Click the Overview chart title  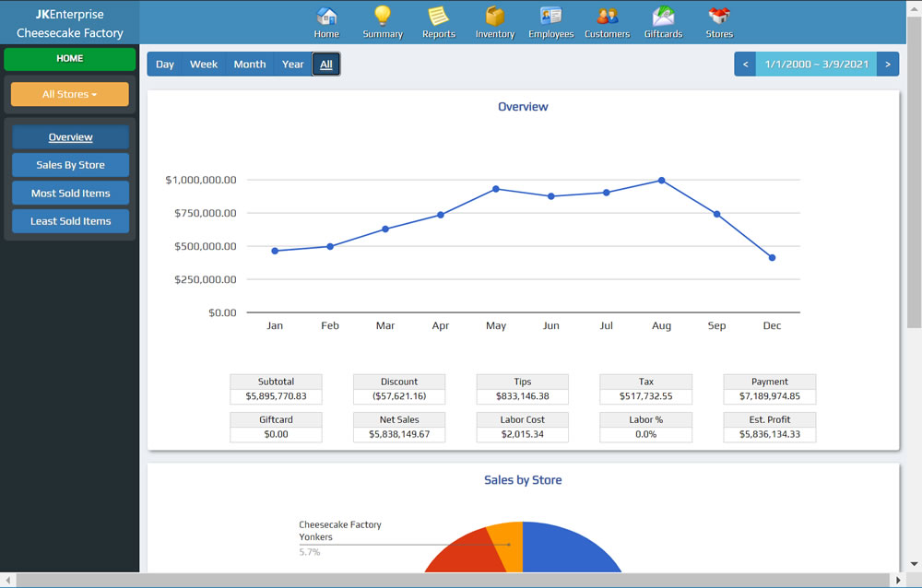[x=523, y=106]
